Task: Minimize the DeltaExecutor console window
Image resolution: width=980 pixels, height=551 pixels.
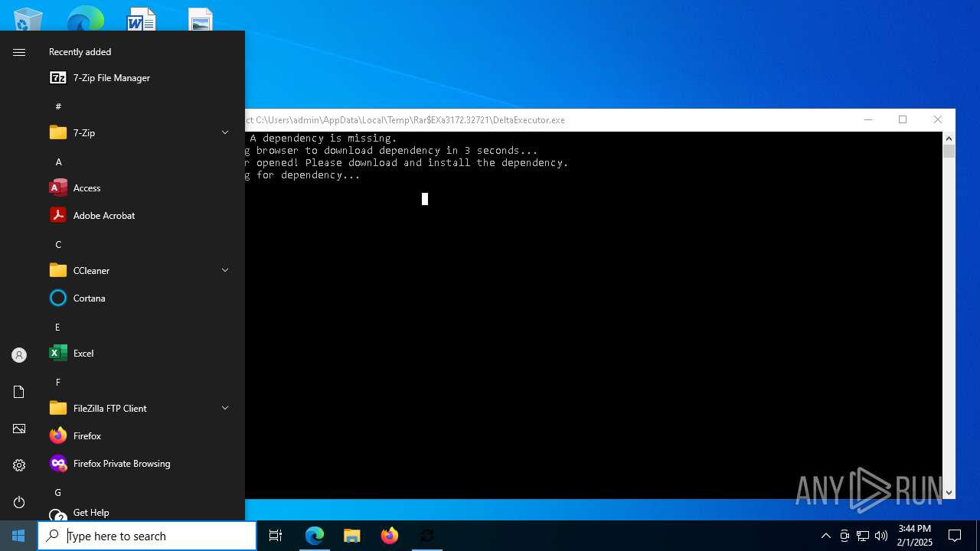Action: [867, 119]
